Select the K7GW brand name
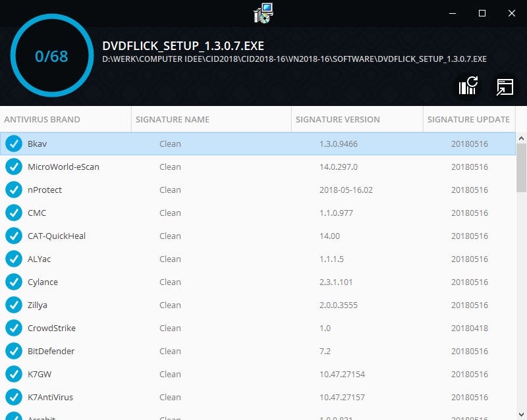 pyautogui.click(x=40, y=374)
